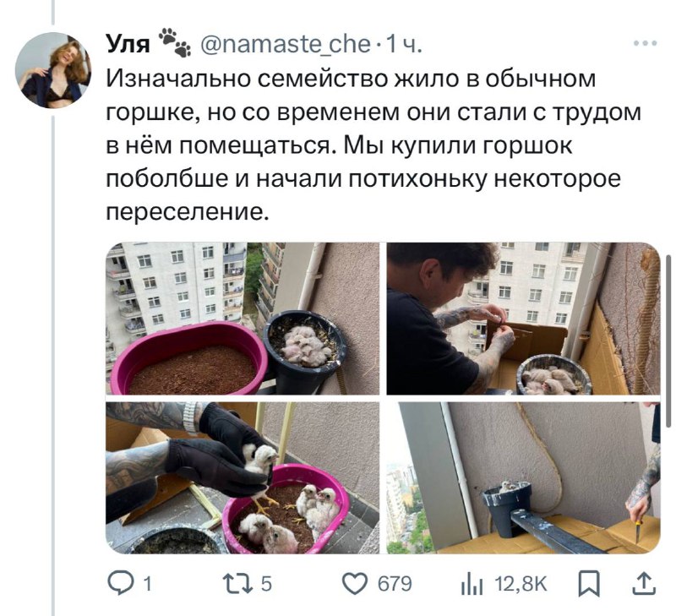Viewport: 676px width, 616px height.
Task: Like the tweet with heart icon
Action: point(355,584)
